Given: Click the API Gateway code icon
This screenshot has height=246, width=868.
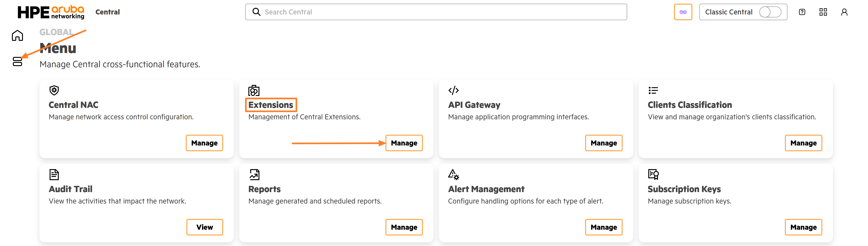Looking at the screenshot, I should point(454,90).
